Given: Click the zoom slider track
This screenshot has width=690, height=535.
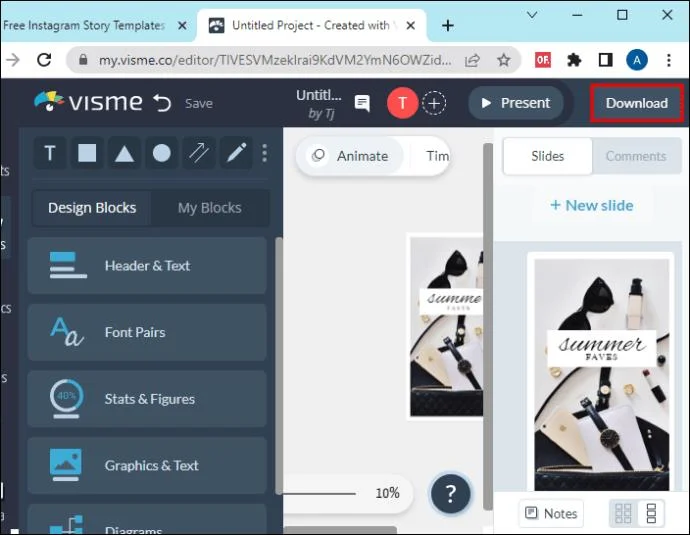Looking at the screenshot, I should 319,494.
